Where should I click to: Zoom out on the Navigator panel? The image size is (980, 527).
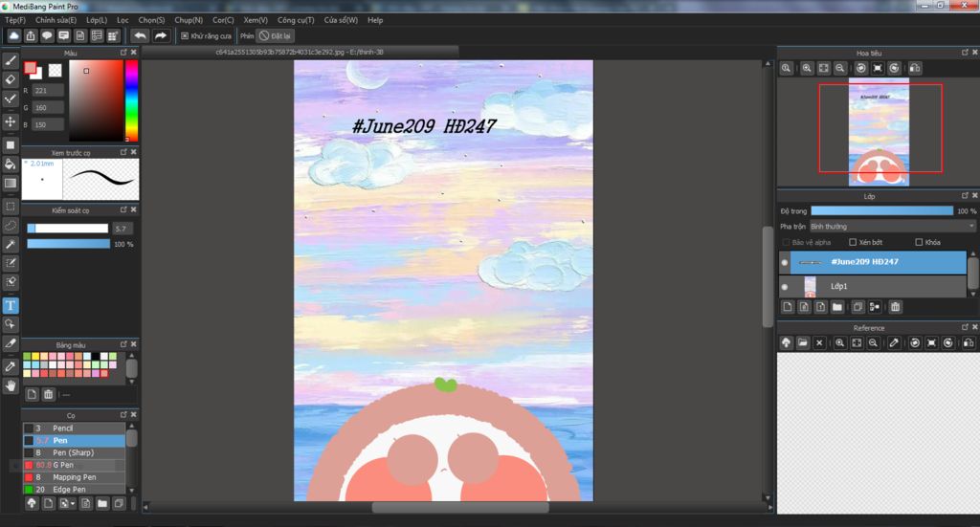840,68
